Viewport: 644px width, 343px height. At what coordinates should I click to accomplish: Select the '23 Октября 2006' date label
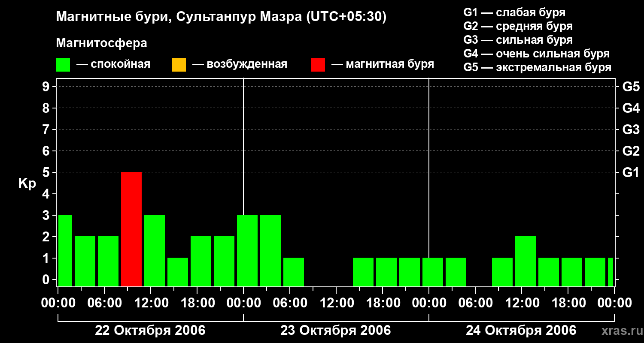coord(335,331)
